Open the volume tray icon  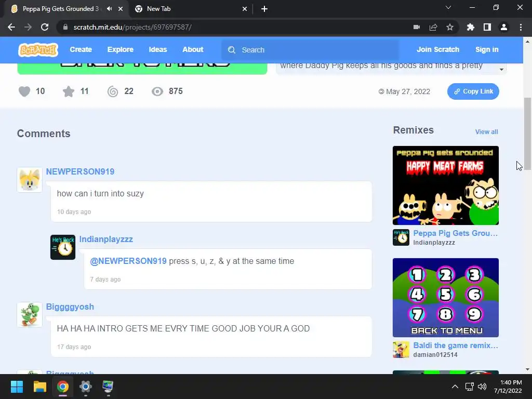pos(482,387)
